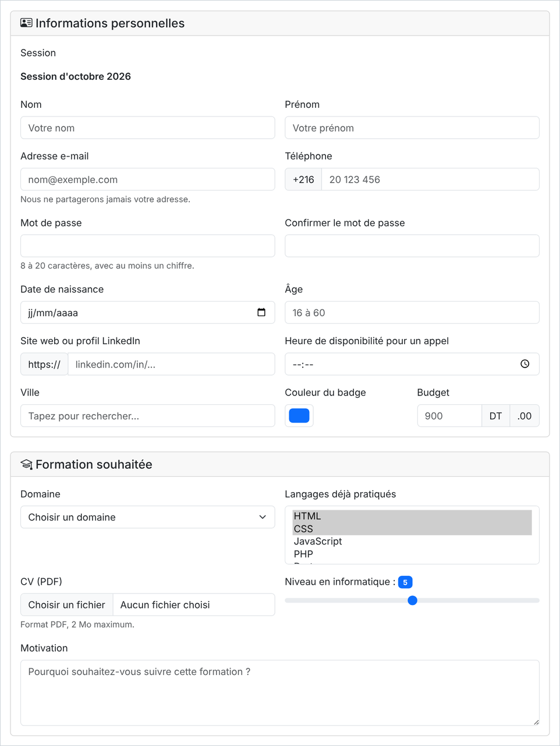The width and height of the screenshot is (560, 746).
Task: Select CSS in the languages list
Action: pos(412,529)
